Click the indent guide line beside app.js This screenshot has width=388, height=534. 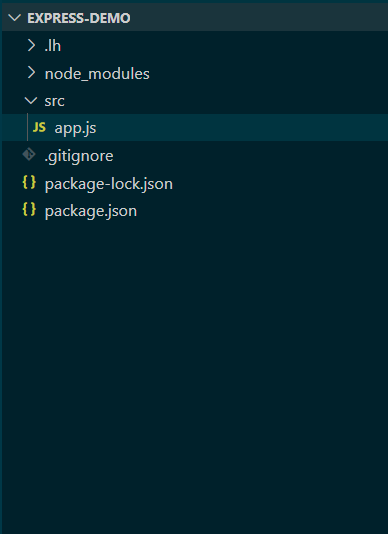[x=28, y=128]
